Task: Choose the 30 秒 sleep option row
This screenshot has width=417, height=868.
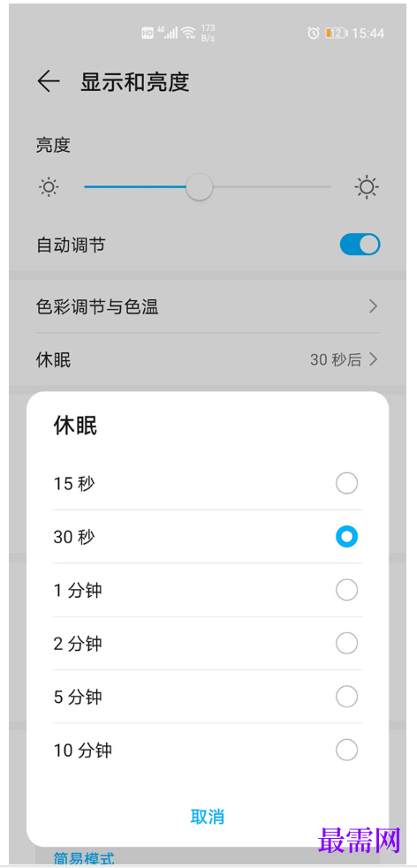Action: point(208,537)
